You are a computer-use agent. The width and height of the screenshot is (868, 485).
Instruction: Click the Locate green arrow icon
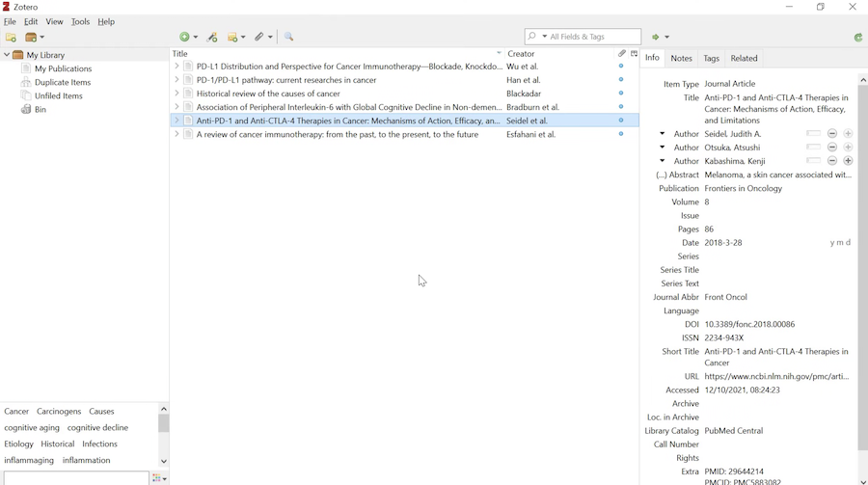[660, 38]
